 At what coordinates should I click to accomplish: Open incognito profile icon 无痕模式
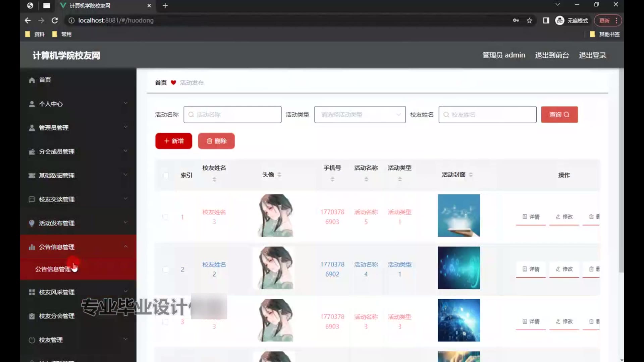[x=572, y=20]
